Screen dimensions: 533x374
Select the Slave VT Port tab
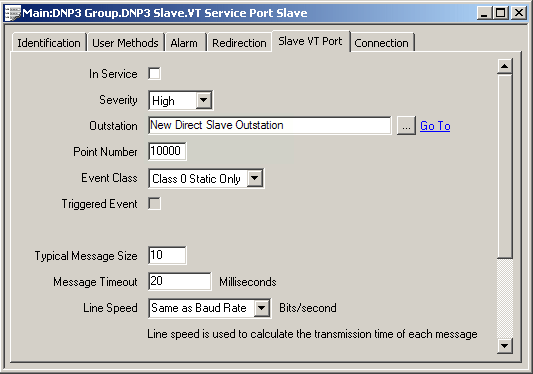[310, 41]
